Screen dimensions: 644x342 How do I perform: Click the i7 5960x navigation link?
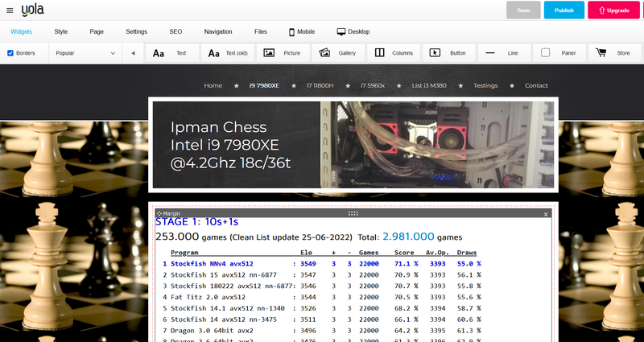[373, 85]
